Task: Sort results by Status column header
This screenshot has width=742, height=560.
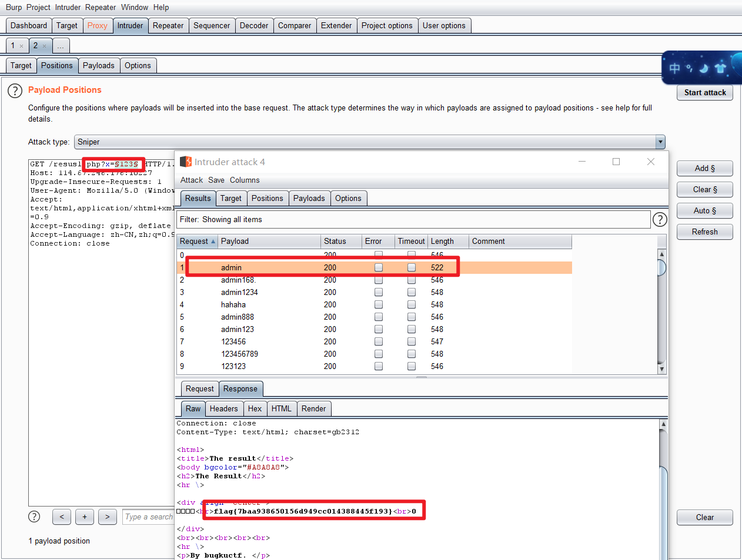Action: coord(341,242)
